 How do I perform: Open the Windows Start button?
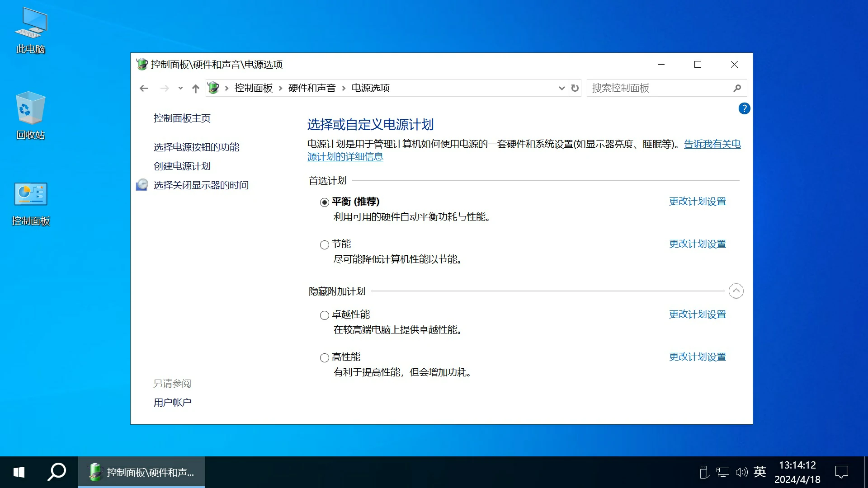point(19,472)
